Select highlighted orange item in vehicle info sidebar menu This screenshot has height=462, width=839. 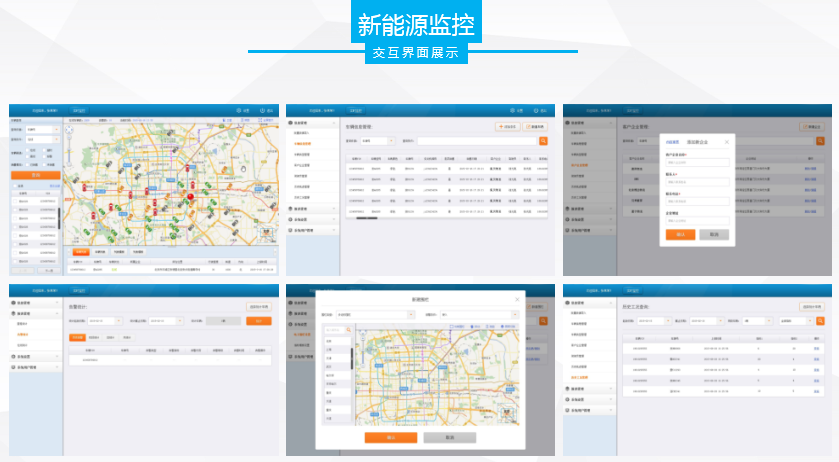click(x=302, y=143)
